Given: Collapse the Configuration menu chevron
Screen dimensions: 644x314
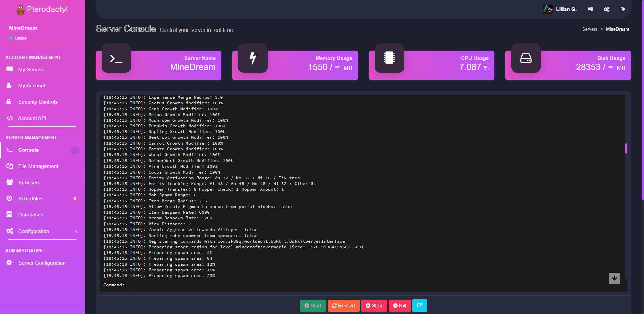Looking at the screenshot, I should (76, 231).
